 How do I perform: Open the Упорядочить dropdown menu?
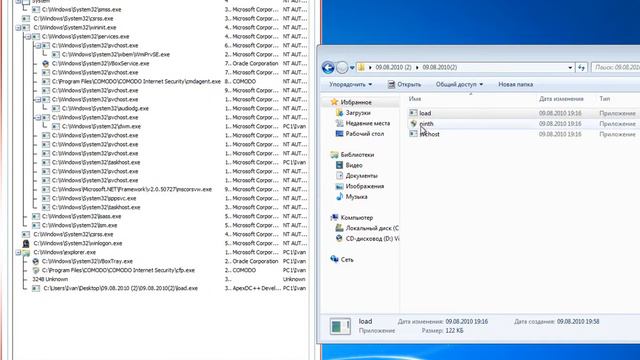351,84
